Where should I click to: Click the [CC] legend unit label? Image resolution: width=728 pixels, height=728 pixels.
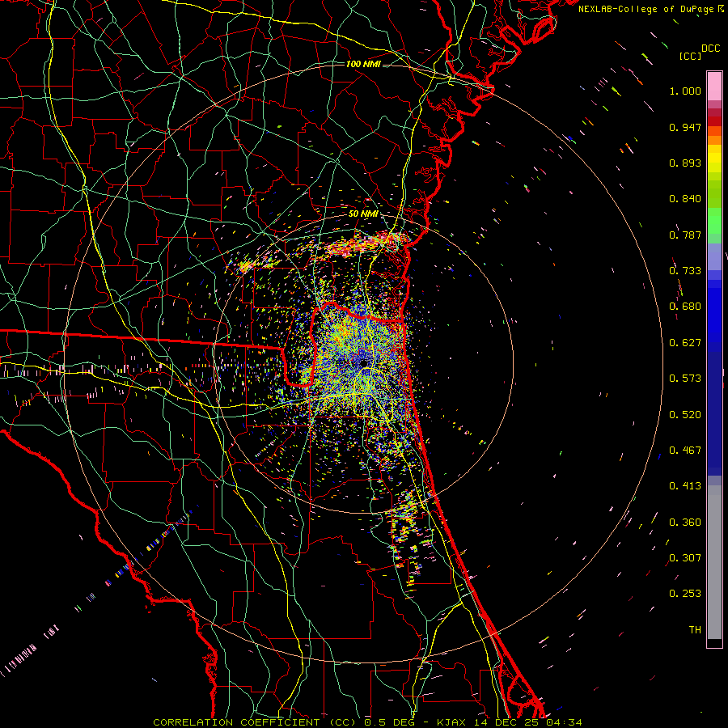coord(690,56)
